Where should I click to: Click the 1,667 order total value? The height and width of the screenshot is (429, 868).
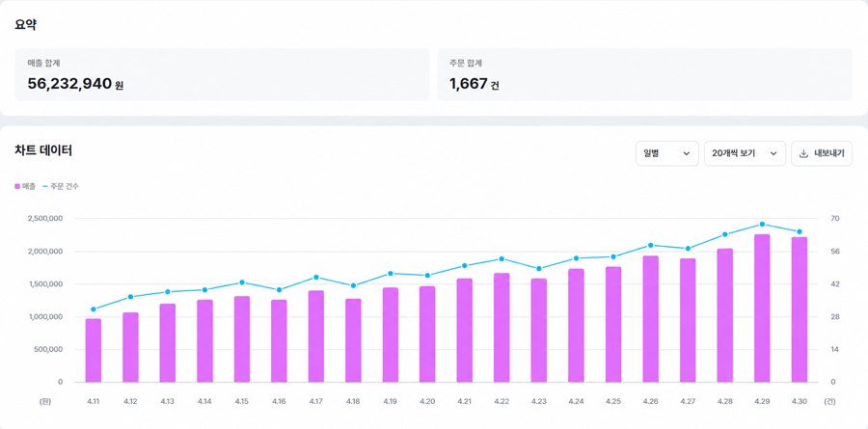pos(469,84)
